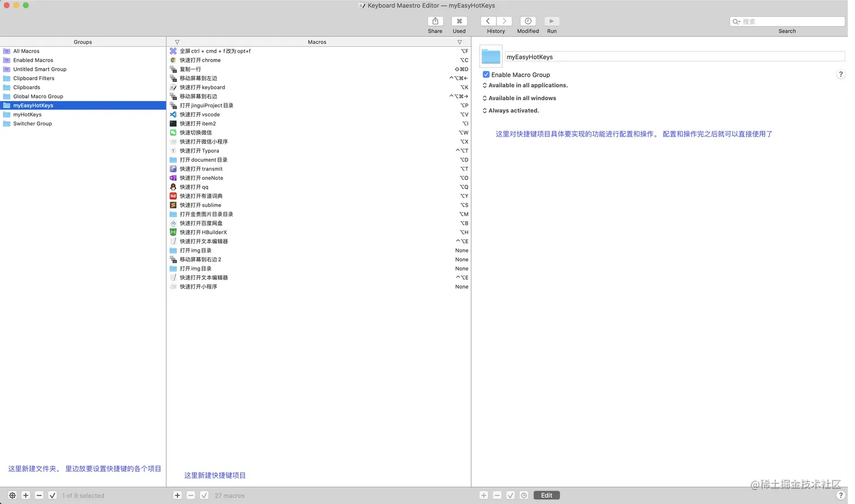Open help next to Enable Macro Group
The image size is (855, 504).
coord(841,75)
